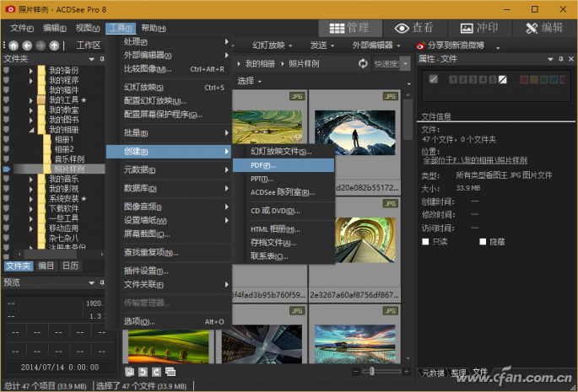
Task: Apply the green color label
Action: point(543,79)
